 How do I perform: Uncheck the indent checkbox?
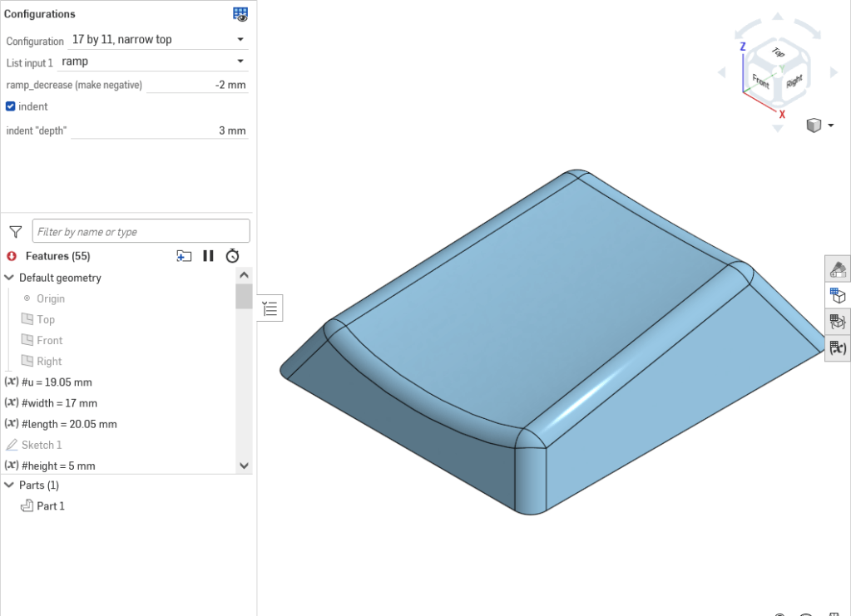11,106
